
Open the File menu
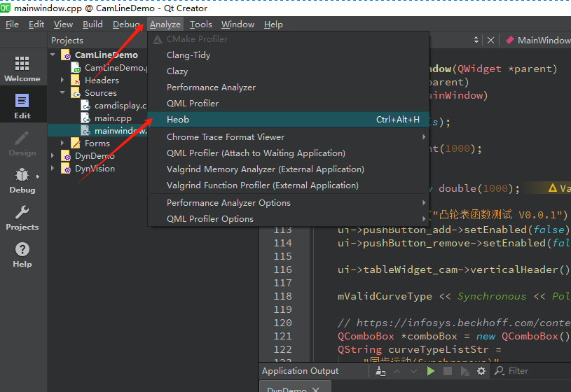click(x=12, y=24)
